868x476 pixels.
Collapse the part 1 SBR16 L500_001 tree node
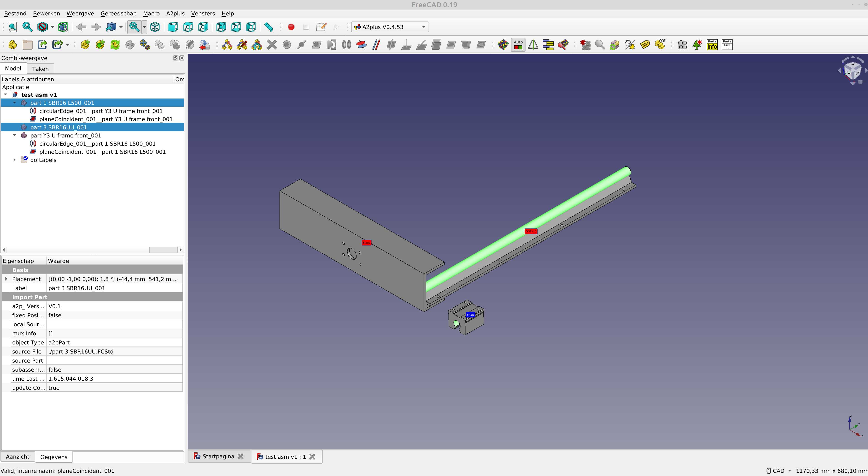pos(14,103)
